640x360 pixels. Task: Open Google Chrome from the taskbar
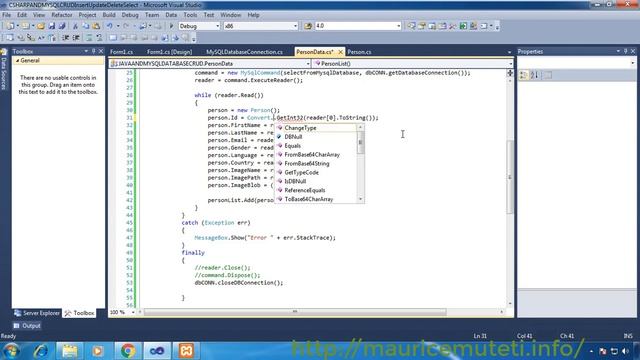(128, 351)
